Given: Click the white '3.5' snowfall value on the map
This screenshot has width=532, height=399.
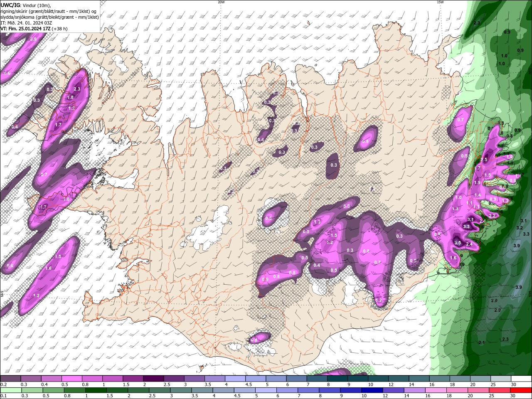Looking at the screenshot, I should pos(458,243).
